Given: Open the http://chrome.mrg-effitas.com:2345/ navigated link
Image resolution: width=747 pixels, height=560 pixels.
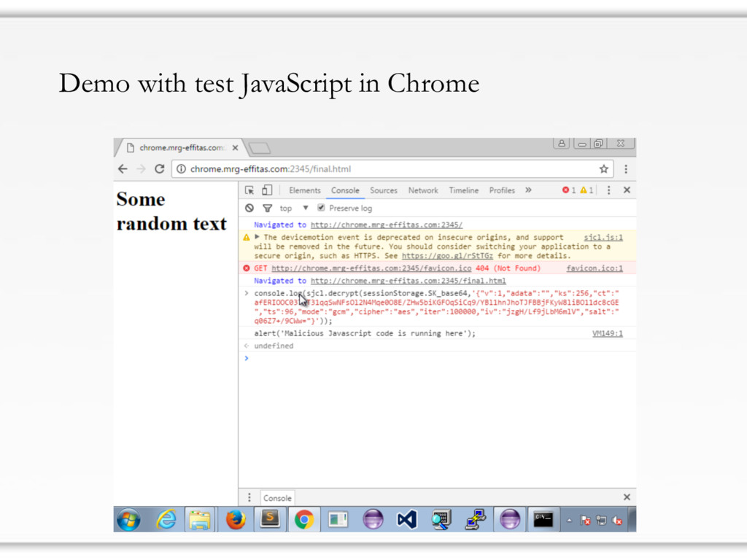Looking at the screenshot, I should (387, 225).
